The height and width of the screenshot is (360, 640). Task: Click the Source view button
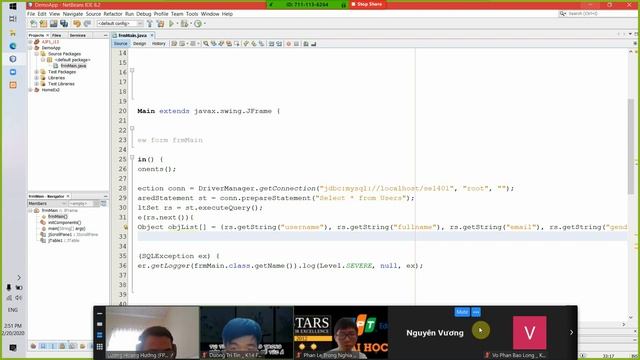point(120,44)
